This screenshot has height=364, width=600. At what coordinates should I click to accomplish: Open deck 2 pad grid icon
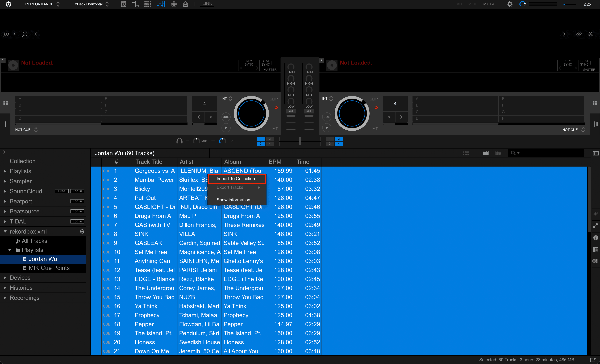click(x=595, y=103)
